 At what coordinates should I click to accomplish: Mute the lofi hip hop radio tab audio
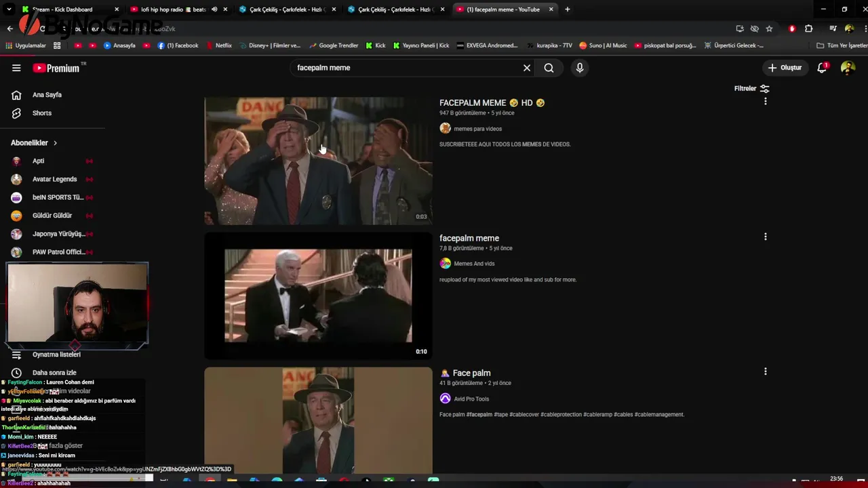tap(214, 9)
